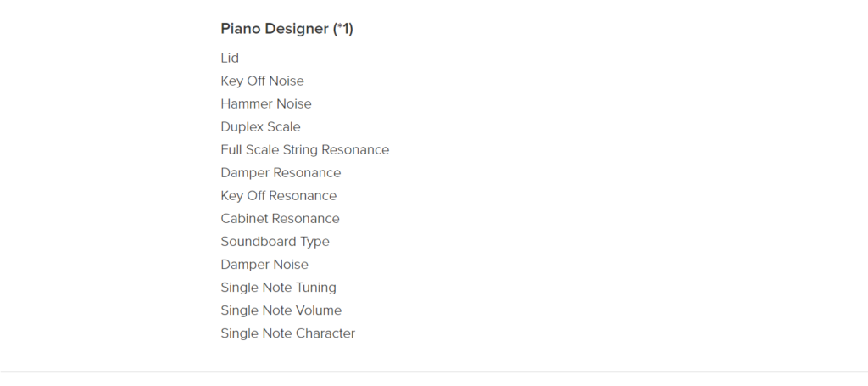Select the Soundboard Type item
The width and height of the screenshot is (868, 386).
275,242
